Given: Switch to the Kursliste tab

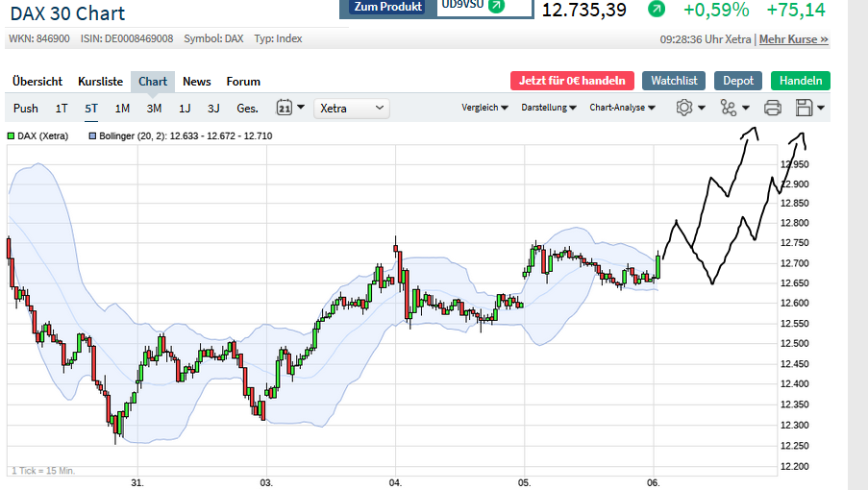Looking at the screenshot, I should click(x=100, y=82).
